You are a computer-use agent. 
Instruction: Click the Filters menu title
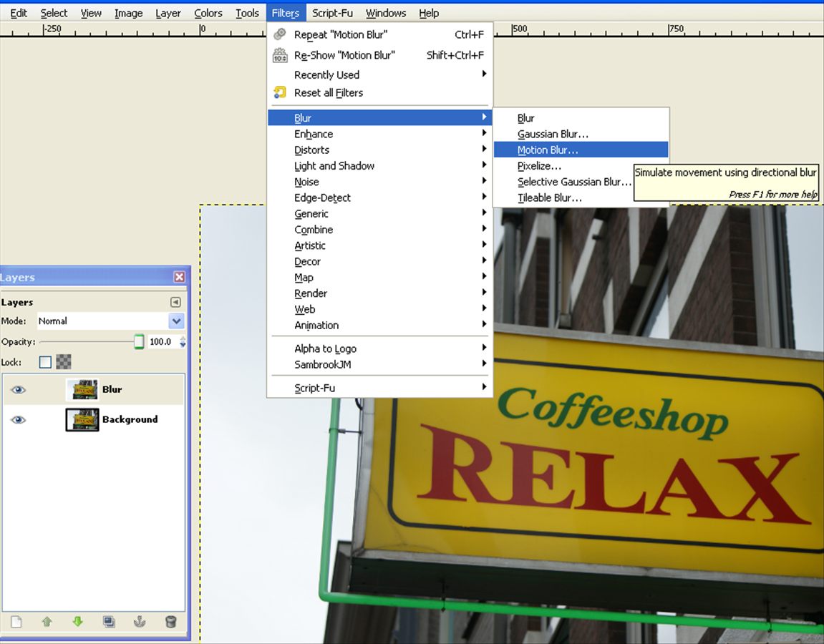point(286,13)
